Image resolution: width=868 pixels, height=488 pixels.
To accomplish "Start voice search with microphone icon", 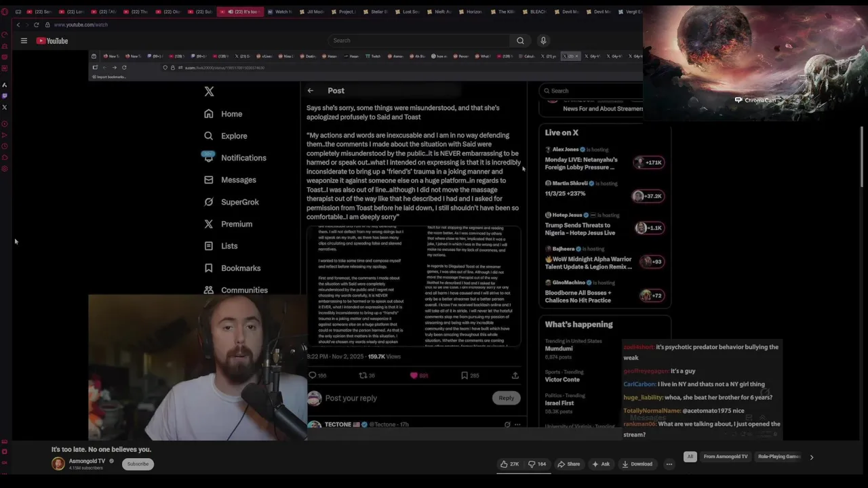I will (x=543, y=41).
